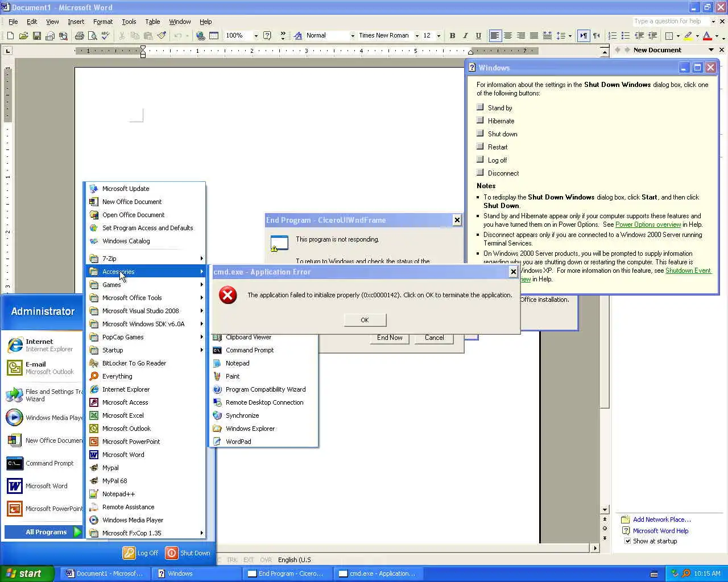The image size is (728, 582).
Task: Expand Microsoft Office Tools folder
Action: click(x=146, y=298)
